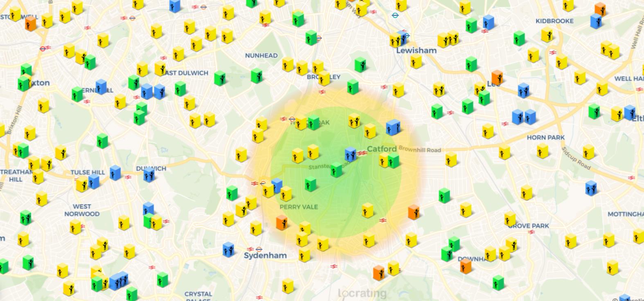Select the blue marker beside Tulse Hill label
The height and width of the screenshot is (301, 644).
pyautogui.click(x=115, y=172)
